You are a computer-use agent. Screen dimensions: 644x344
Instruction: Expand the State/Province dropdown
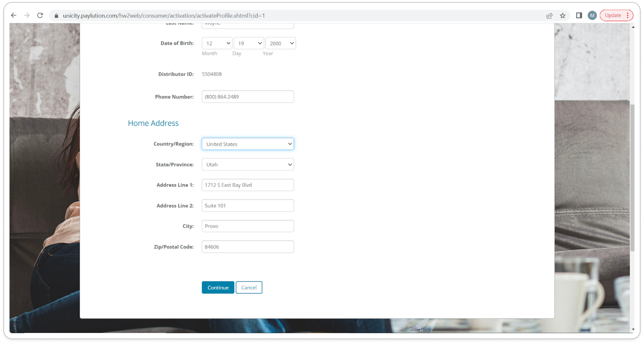coord(248,165)
